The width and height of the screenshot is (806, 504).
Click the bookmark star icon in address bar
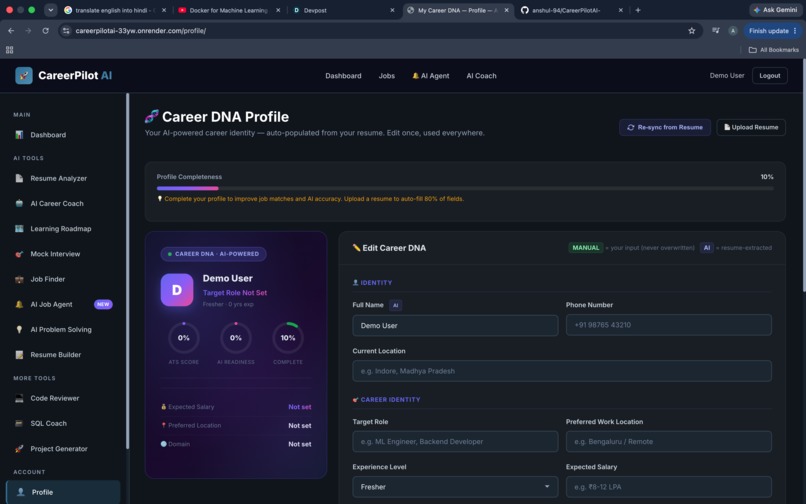point(691,31)
